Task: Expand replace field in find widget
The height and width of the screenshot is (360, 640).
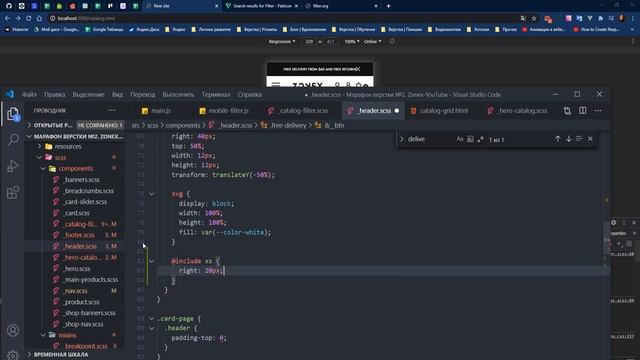Action: coord(402,139)
